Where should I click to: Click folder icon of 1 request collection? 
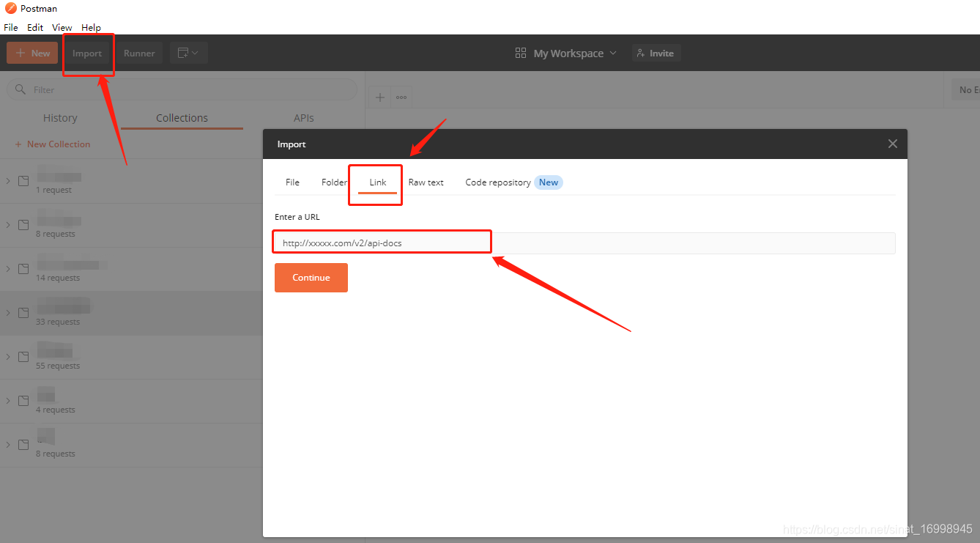pos(23,181)
